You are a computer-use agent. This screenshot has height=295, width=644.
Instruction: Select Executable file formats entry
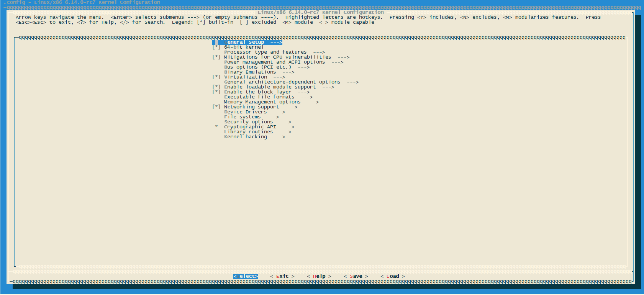click(259, 97)
